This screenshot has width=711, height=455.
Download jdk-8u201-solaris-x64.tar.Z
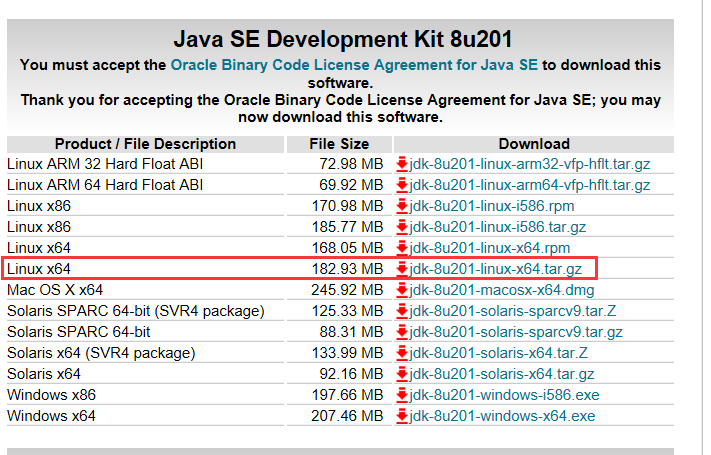click(x=498, y=352)
